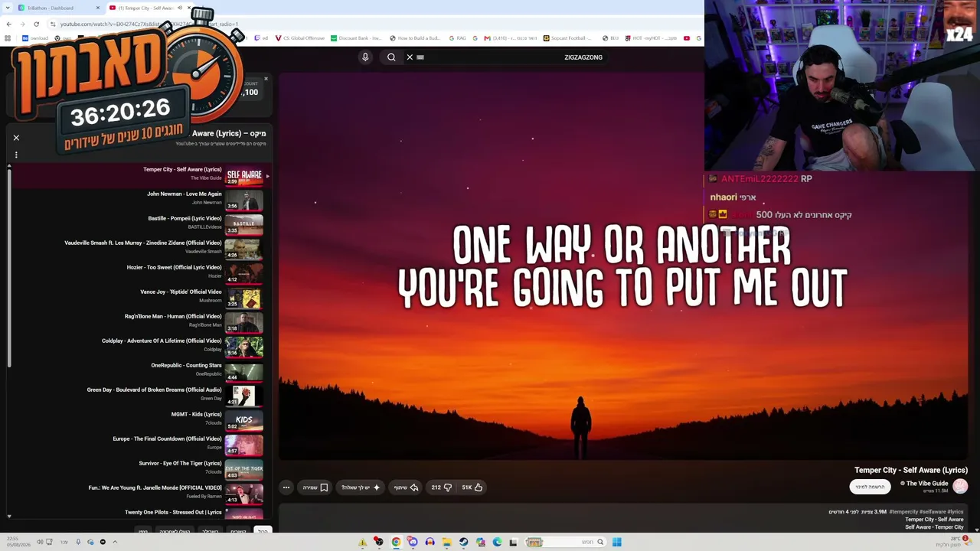
Task: Open the Discount Bank bookmark
Action: tap(357, 38)
